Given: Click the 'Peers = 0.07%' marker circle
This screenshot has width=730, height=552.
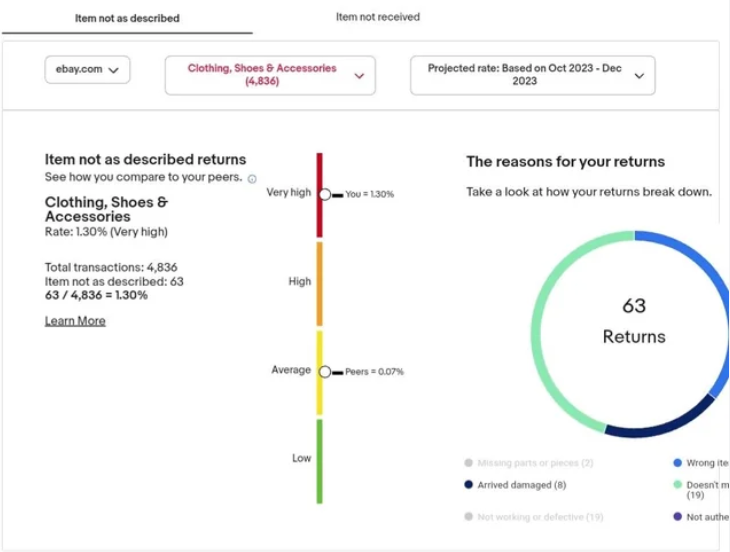Looking at the screenshot, I should point(324,371).
